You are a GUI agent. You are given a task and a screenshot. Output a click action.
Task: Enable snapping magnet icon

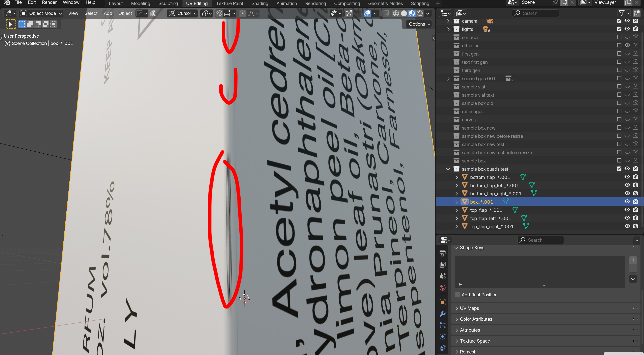[x=219, y=13]
